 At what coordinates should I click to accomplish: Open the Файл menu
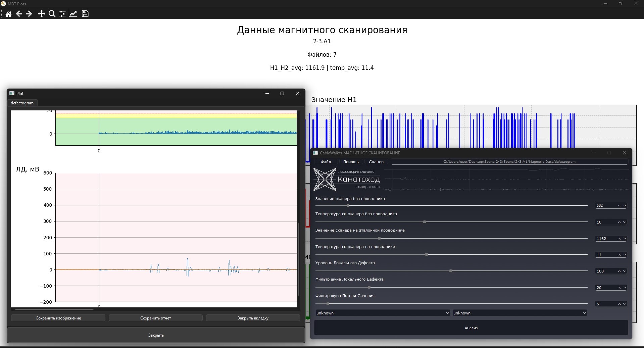[326, 162]
